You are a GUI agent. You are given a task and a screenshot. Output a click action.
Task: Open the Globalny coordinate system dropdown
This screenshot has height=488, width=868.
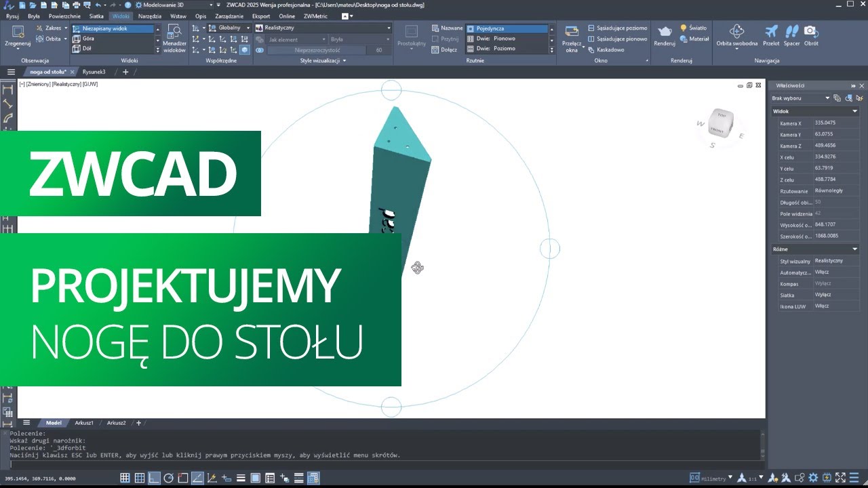click(229, 28)
